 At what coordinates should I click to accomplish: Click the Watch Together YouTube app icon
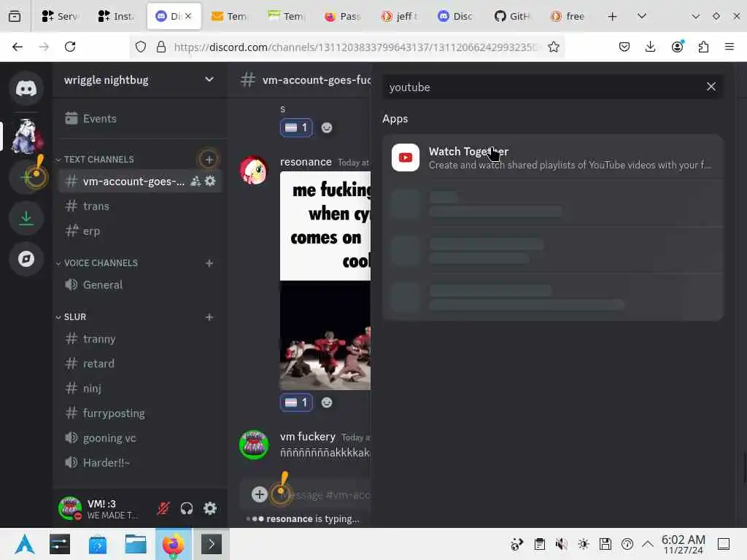click(x=406, y=157)
